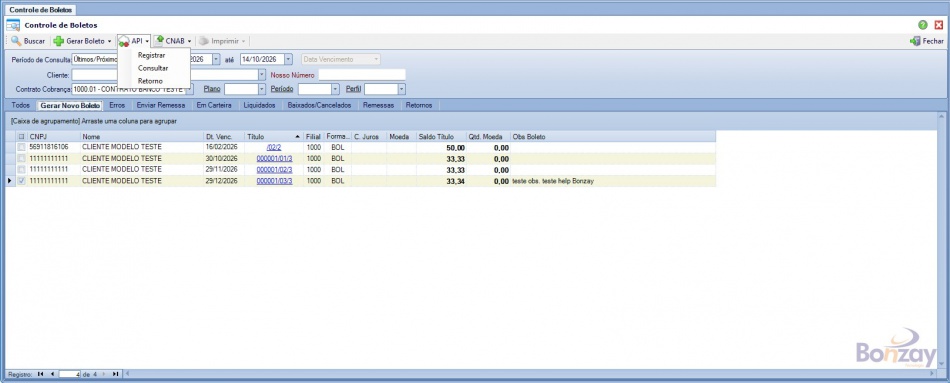This screenshot has width=950, height=383.
Task: Sort by the Título column header
Action: 273,137
